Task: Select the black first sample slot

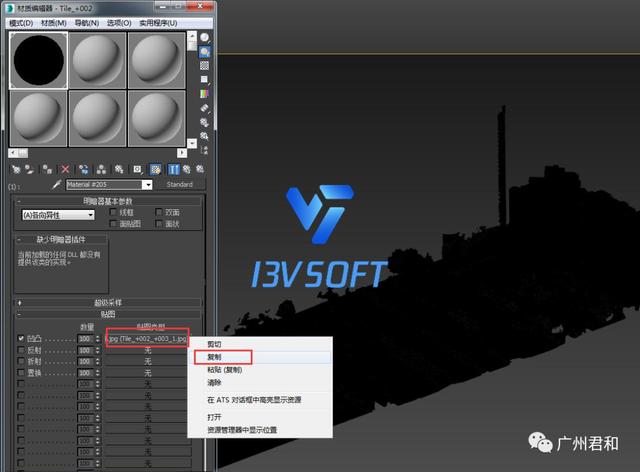Action: coord(38,60)
